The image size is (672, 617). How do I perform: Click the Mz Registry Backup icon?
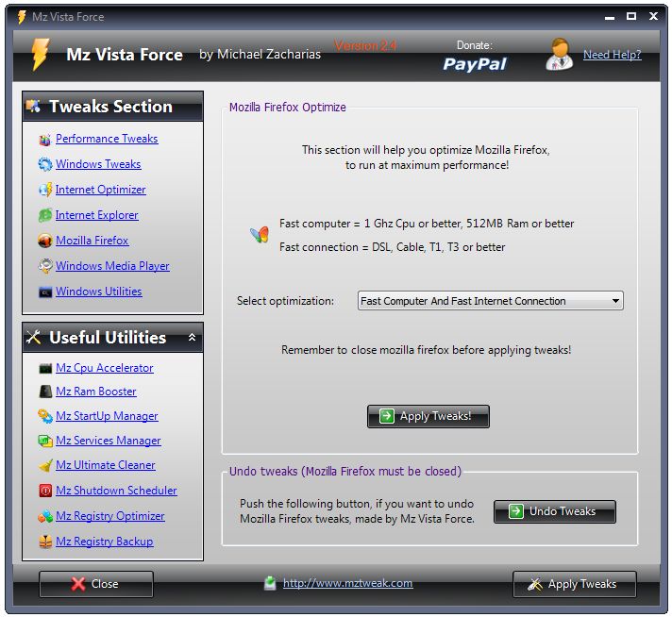coord(45,542)
